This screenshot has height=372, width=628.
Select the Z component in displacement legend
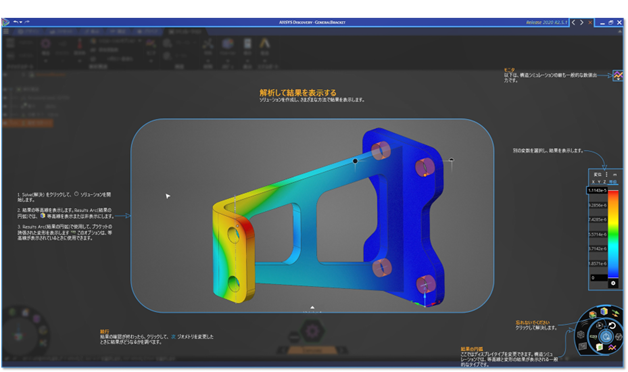[x=605, y=182]
